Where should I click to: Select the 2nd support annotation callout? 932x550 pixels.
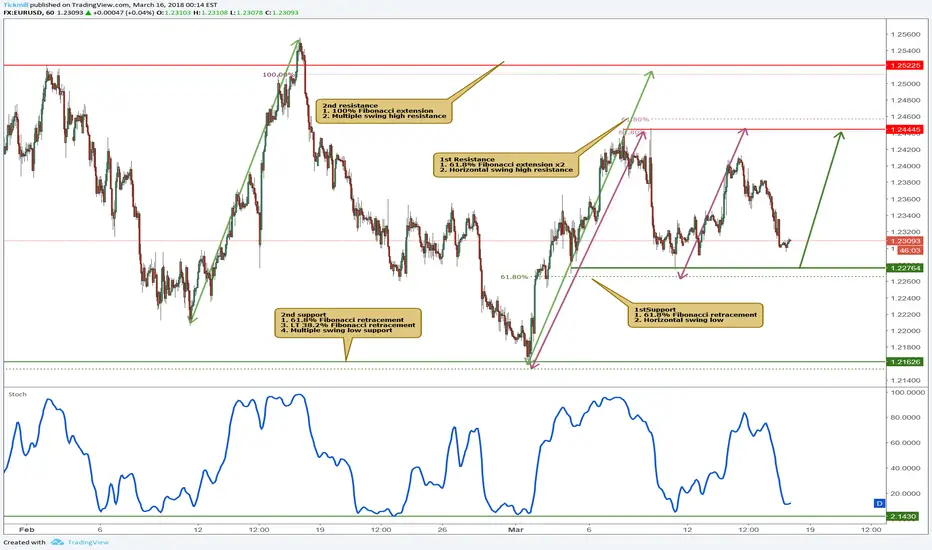(x=348, y=323)
